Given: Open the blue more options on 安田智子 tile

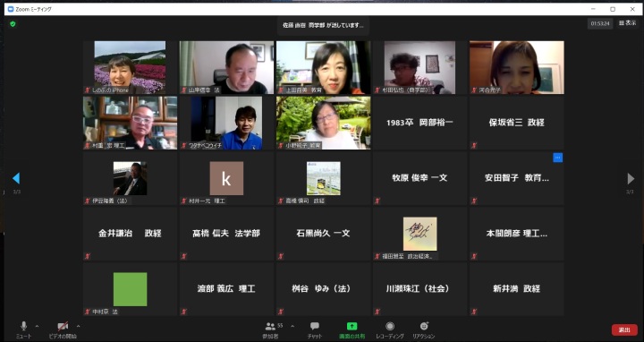Looking at the screenshot, I should click(557, 158).
